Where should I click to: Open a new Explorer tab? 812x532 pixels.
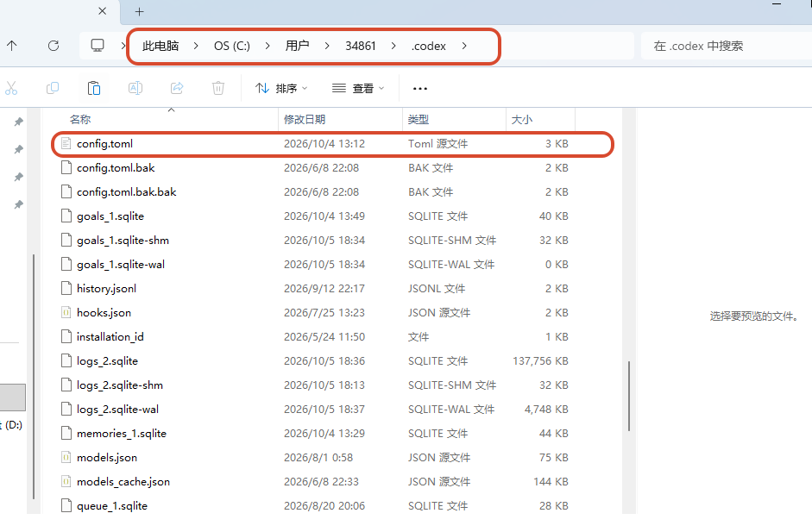coord(139,11)
